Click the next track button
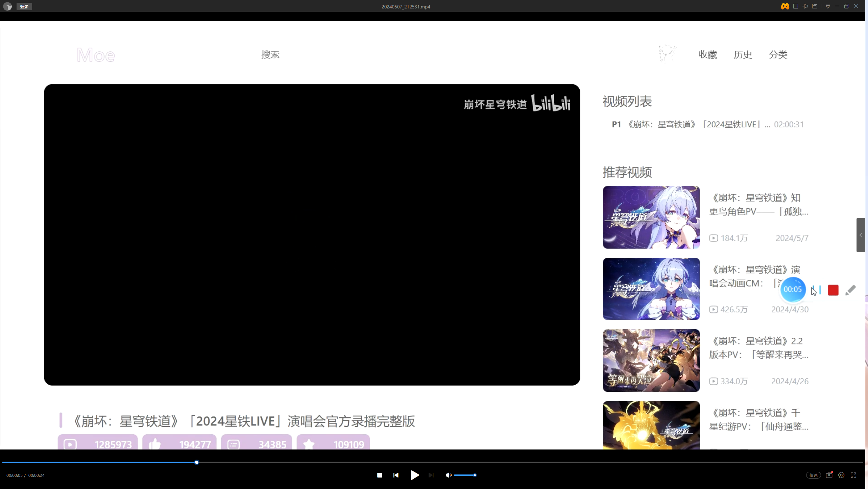 (431, 475)
